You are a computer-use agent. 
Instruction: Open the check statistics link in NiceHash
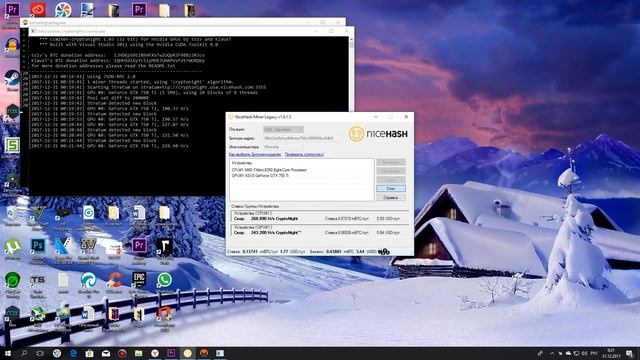(x=304, y=155)
